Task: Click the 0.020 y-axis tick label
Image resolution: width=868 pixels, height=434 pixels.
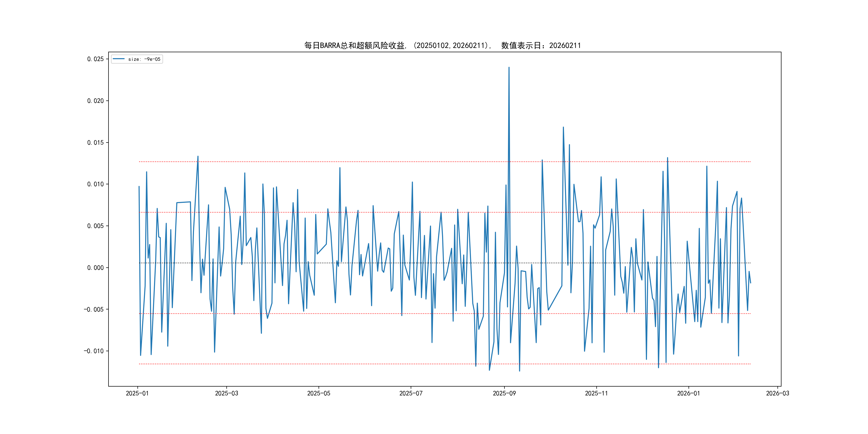Action: pos(95,101)
